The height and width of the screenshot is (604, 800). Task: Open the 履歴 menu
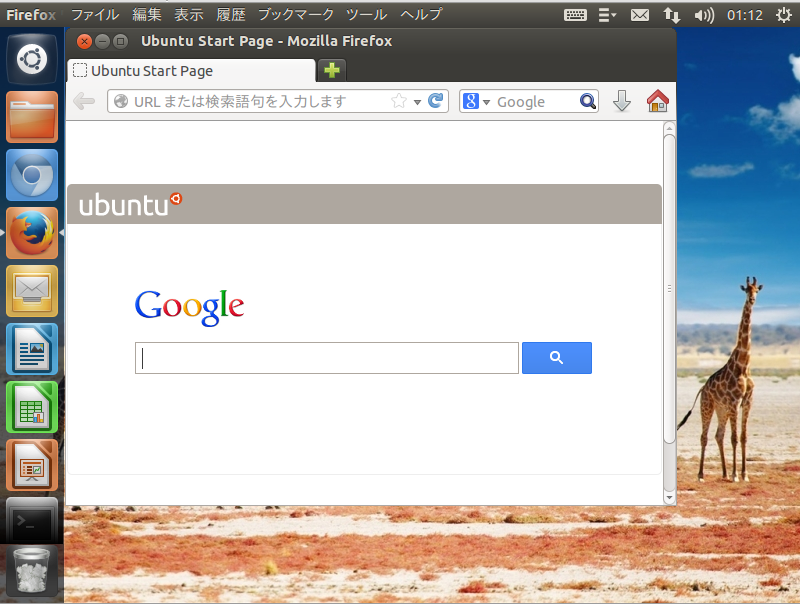(x=231, y=14)
